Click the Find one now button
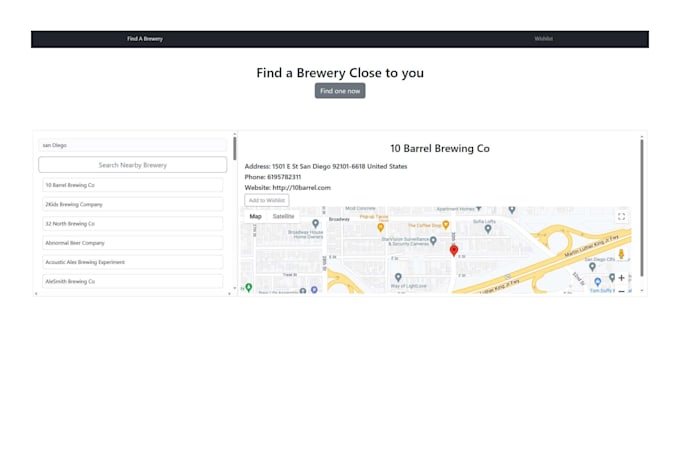Image resolution: width=680 pixels, height=459 pixels. click(340, 91)
